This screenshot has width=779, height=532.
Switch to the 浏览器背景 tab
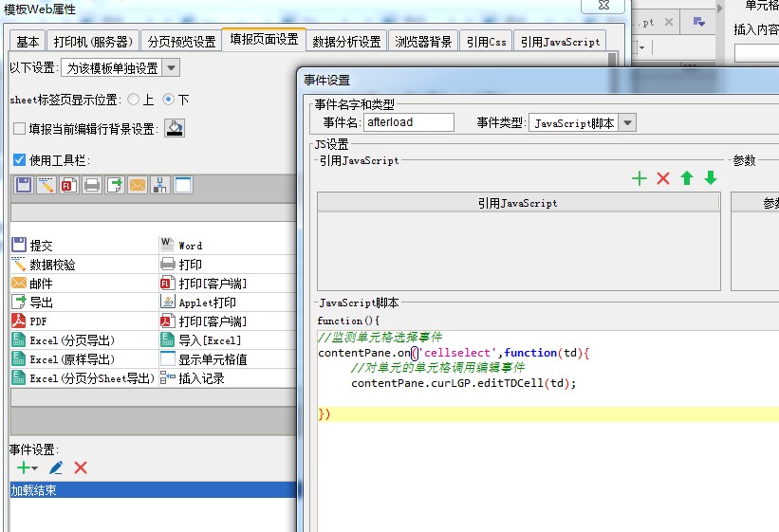click(423, 42)
